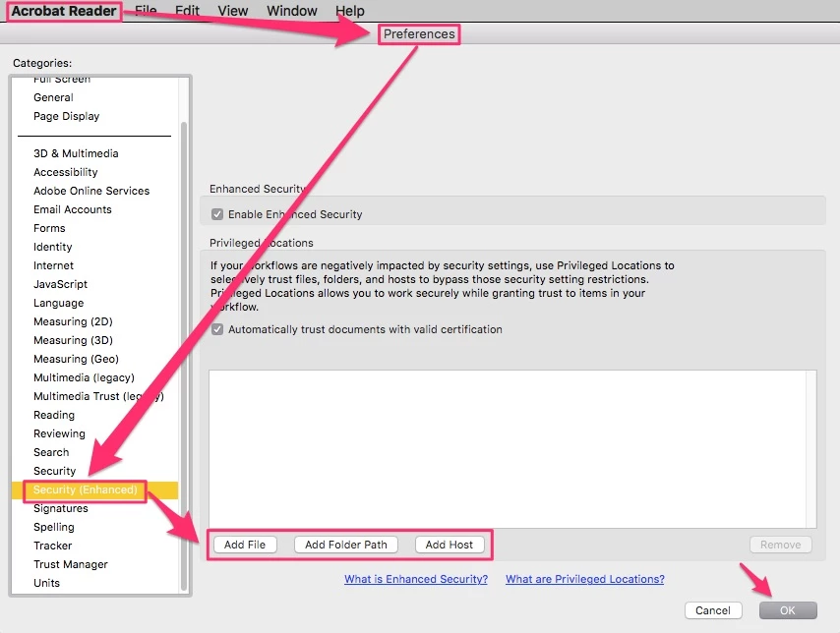Click the Add Folder Path button
The height and width of the screenshot is (633, 840).
tap(346, 545)
